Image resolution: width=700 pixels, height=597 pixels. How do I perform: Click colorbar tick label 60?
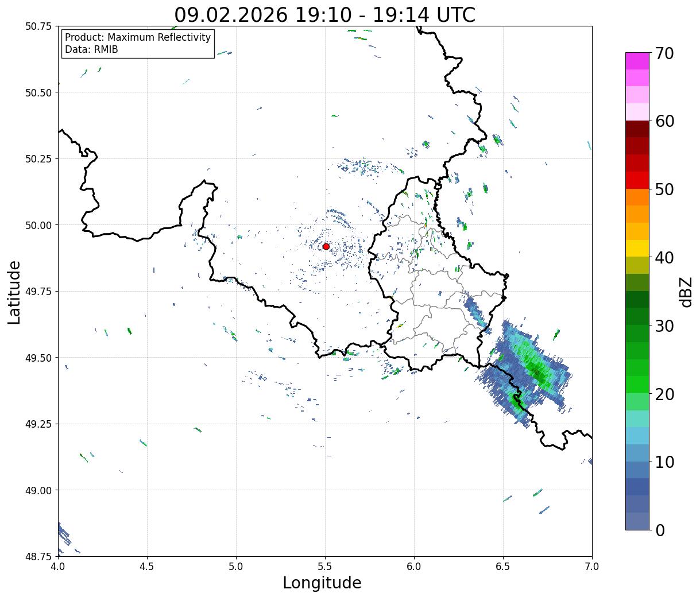[x=664, y=121]
